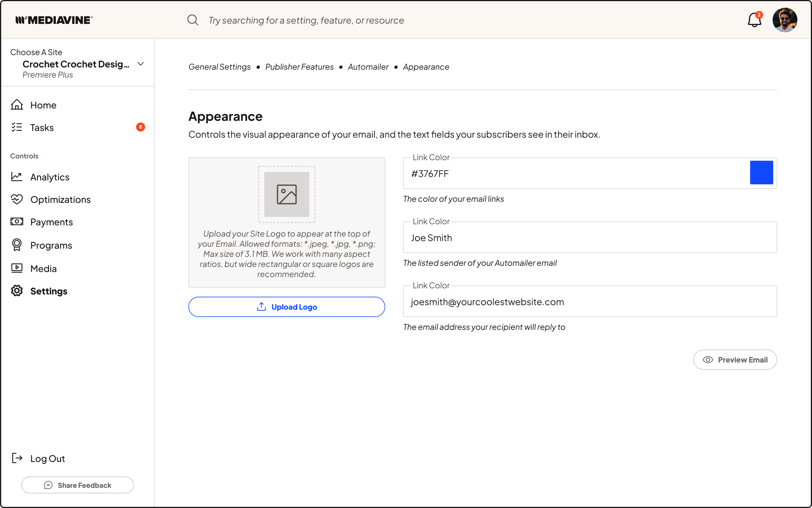
Task: Click the Preview Email button
Action: tap(735, 360)
